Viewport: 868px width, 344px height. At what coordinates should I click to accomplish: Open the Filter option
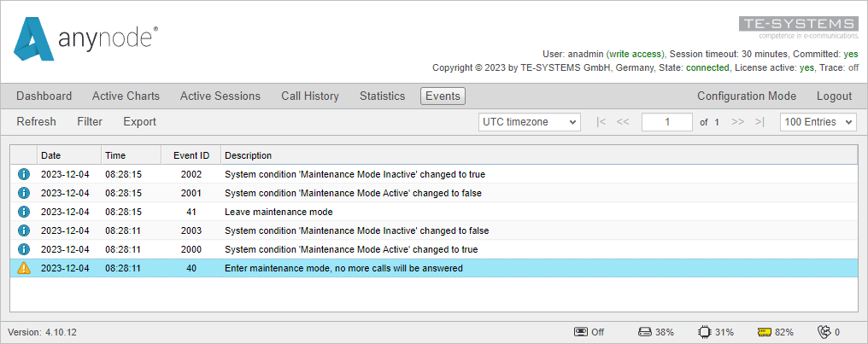click(90, 122)
